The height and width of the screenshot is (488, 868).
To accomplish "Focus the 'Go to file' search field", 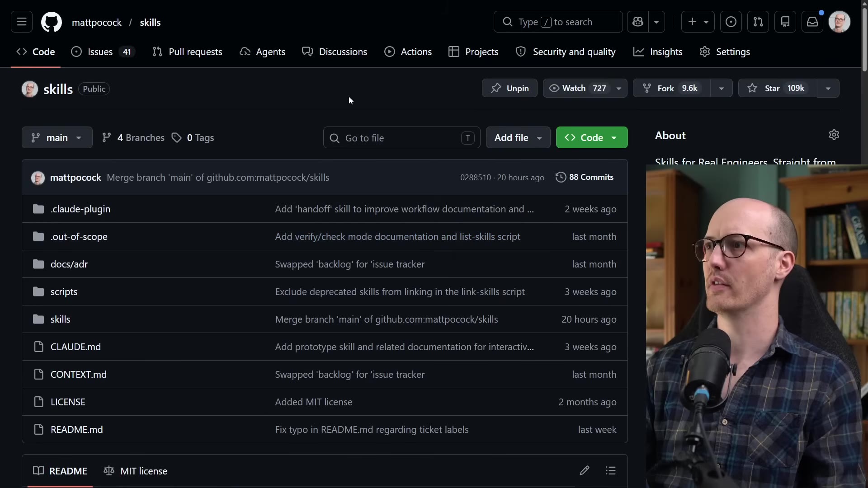I will click(x=401, y=137).
